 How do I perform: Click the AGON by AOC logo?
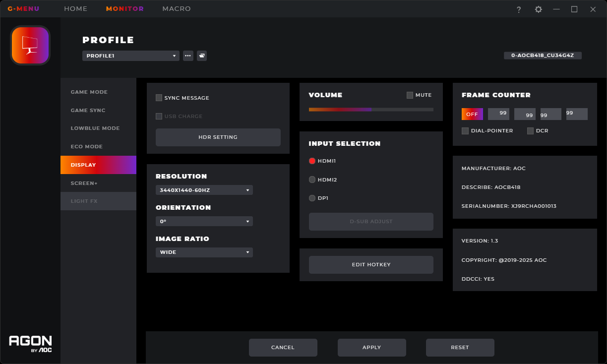click(30, 343)
